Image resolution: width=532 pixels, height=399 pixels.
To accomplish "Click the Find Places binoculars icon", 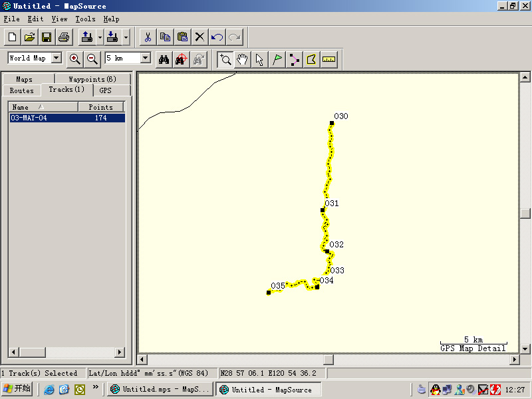I will point(164,60).
